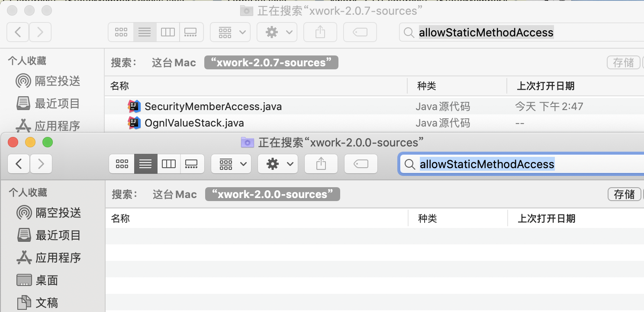Click Java源代码 kind of SecurityMemberAccess.java

click(443, 106)
